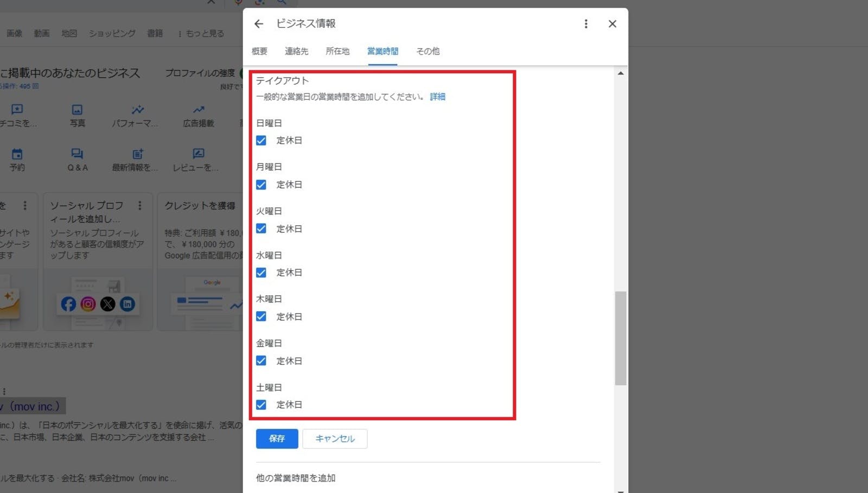Open the 最新情報 add-post icon

point(138,154)
